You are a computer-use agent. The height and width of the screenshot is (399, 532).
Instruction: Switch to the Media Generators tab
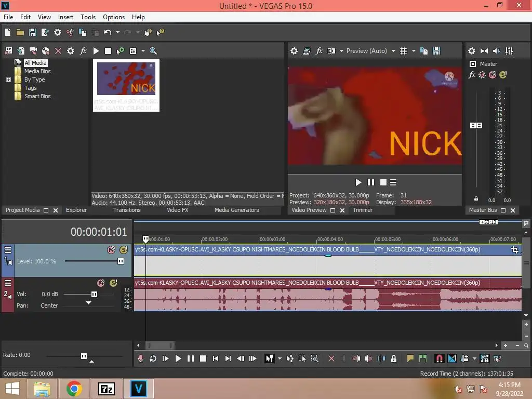236,210
